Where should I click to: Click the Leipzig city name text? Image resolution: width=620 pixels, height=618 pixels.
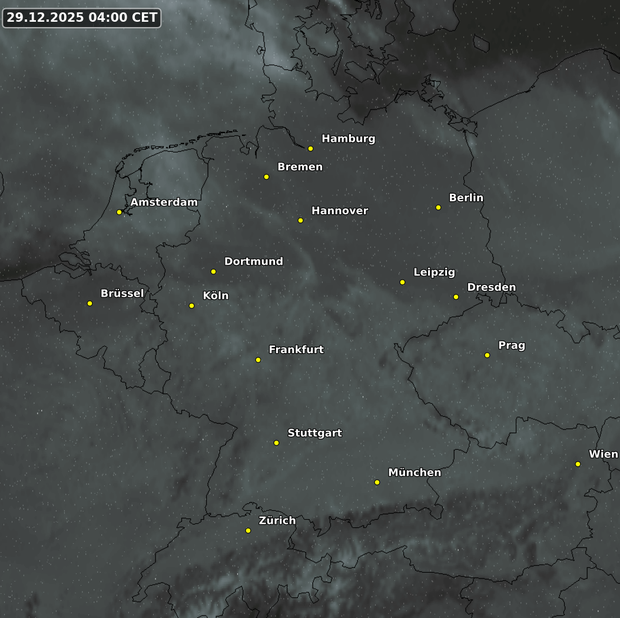coord(434,272)
